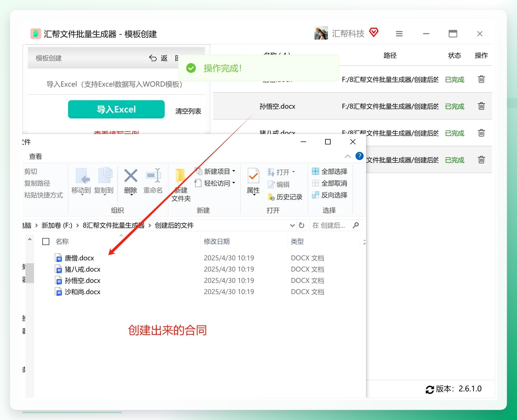The image size is (517, 420).
Task: Click the chevron before 创建后的文件 in path
Action: tap(150, 225)
